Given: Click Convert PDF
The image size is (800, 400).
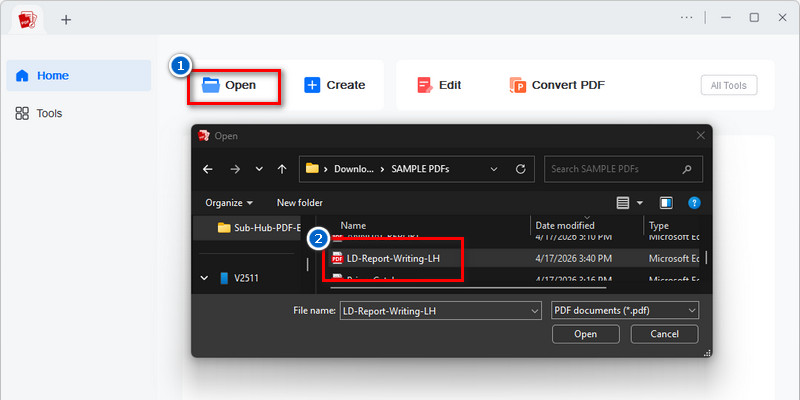Looking at the screenshot, I should tap(557, 85).
